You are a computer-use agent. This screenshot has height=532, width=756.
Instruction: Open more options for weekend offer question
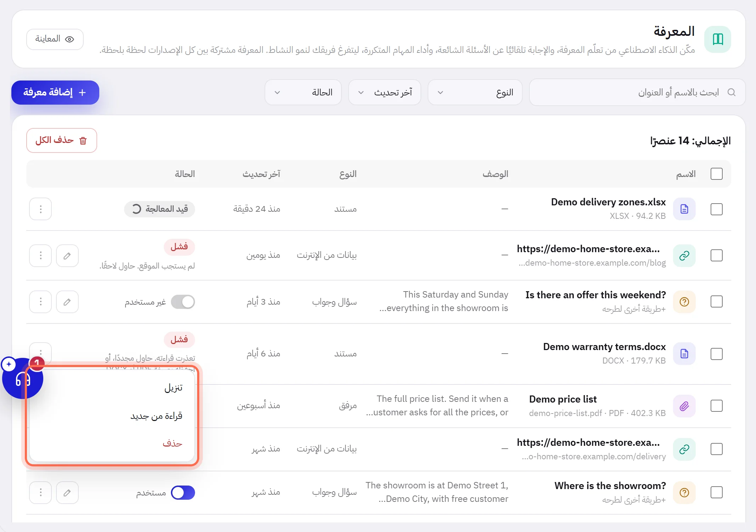click(40, 302)
